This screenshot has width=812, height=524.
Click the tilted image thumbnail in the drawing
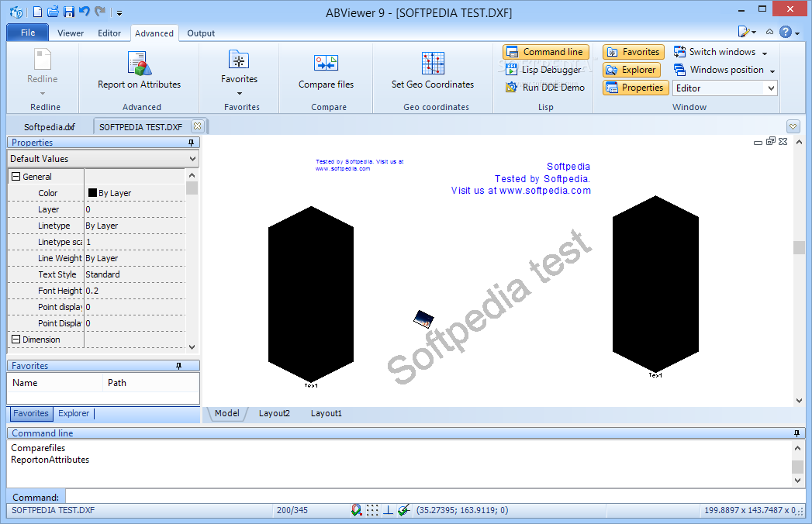coord(423,319)
